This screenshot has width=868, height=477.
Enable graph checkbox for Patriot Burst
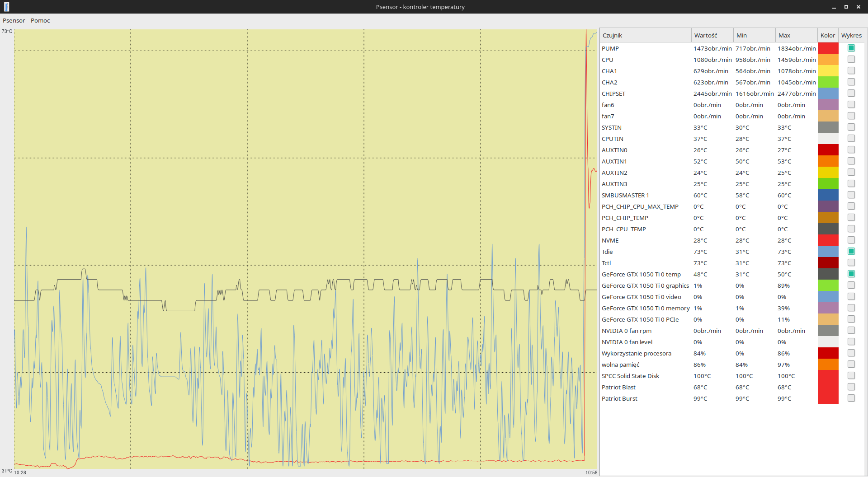(x=851, y=398)
